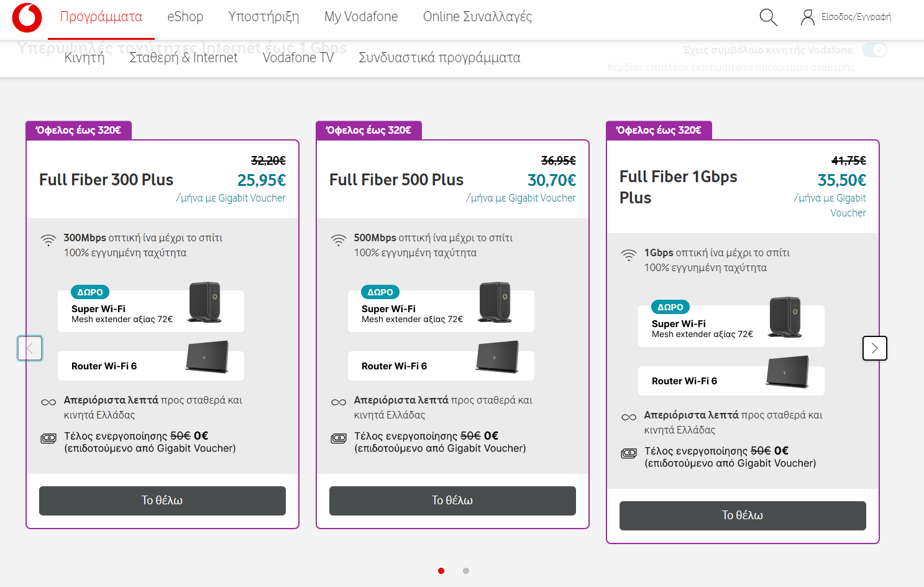The width and height of the screenshot is (924, 587).
Task: Click Όφελος έως 320€ tag on 300 Plus card
Action: (x=78, y=130)
